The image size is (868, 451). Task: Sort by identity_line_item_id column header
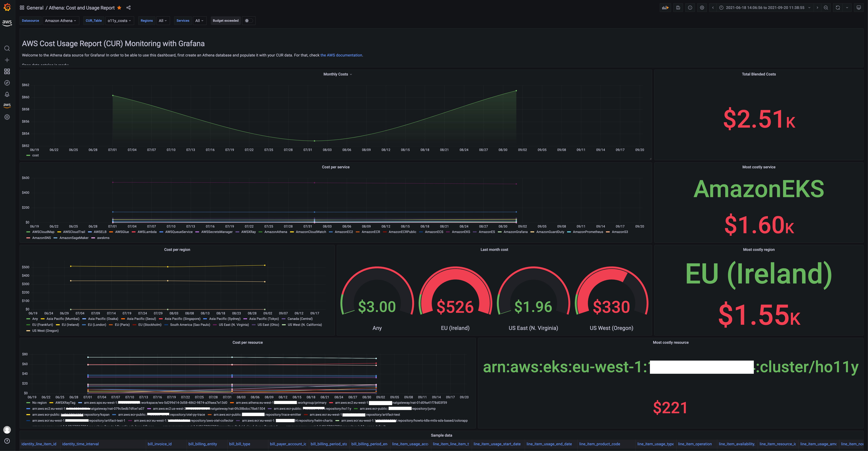pyautogui.click(x=39, y=444)
